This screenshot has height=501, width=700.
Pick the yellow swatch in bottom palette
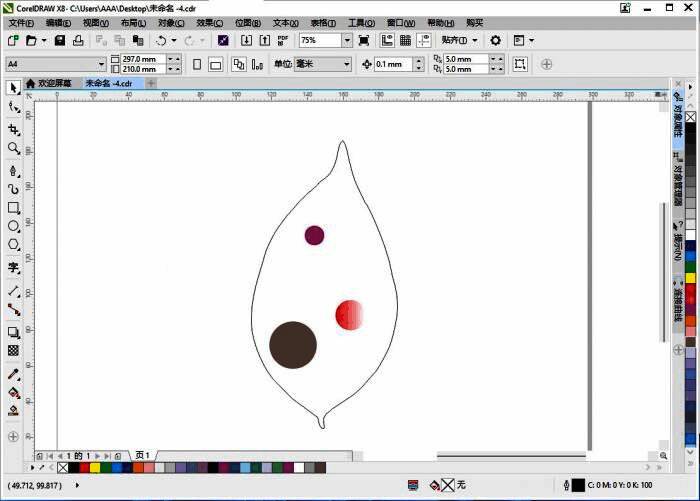pos(95,467)
